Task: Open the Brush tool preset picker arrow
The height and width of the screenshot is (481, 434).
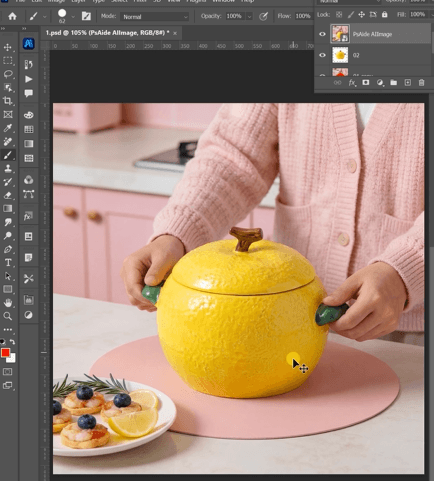Action: 45,17
